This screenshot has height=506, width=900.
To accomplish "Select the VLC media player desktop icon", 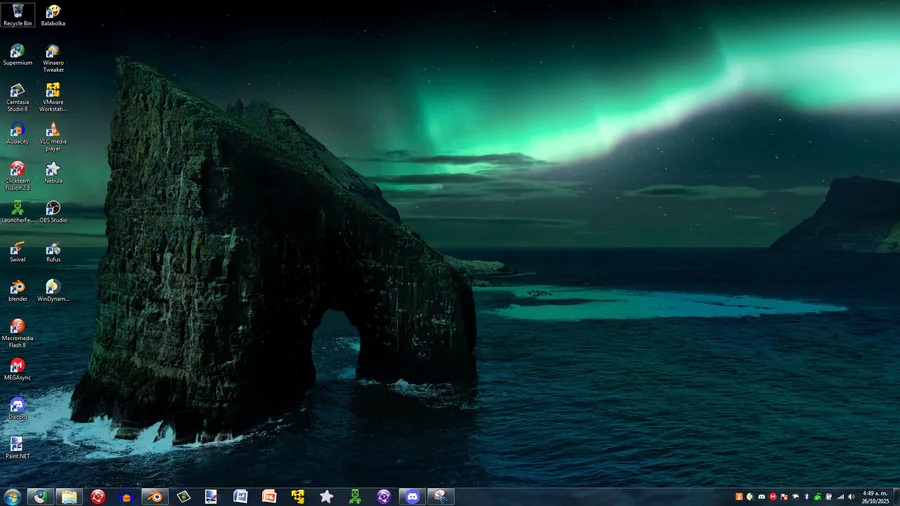I will [53, 137].
